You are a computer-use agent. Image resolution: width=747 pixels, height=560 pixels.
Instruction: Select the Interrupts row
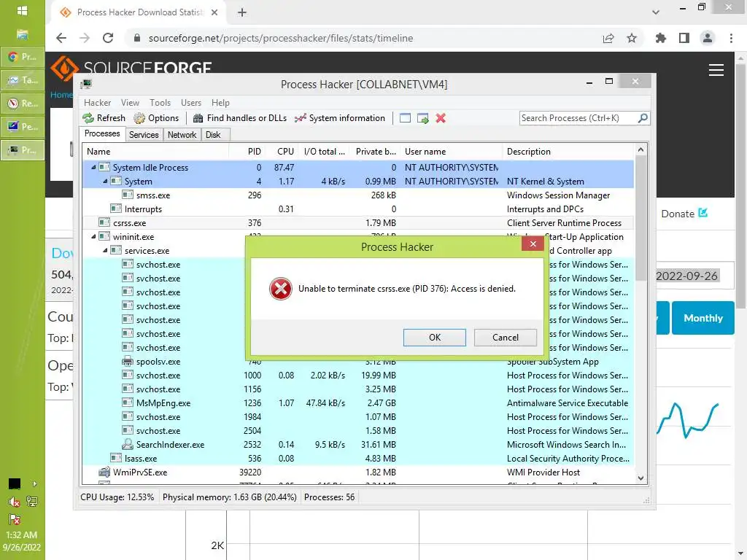point(358,209)
